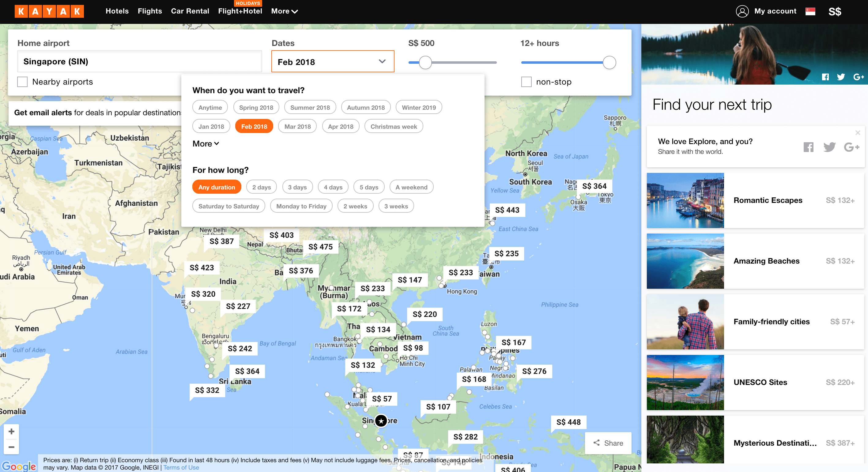Zoom out on the map
Viewport: 868px width, 472px height.
point(11,447)
